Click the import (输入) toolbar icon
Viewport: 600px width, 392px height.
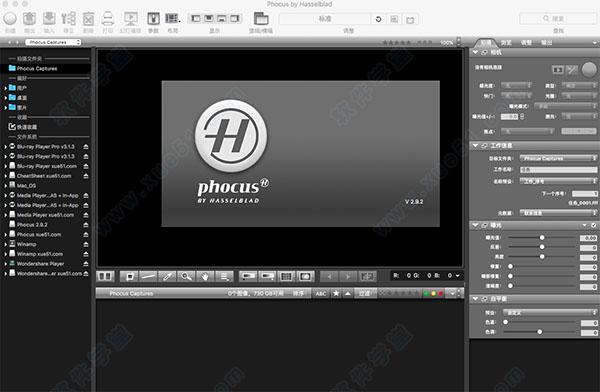click(49, 18)
